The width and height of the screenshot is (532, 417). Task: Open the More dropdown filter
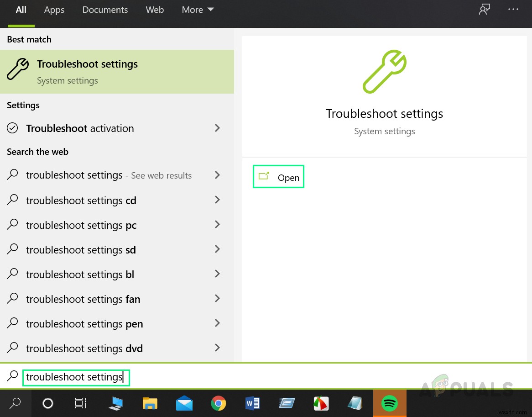[198, 10]
